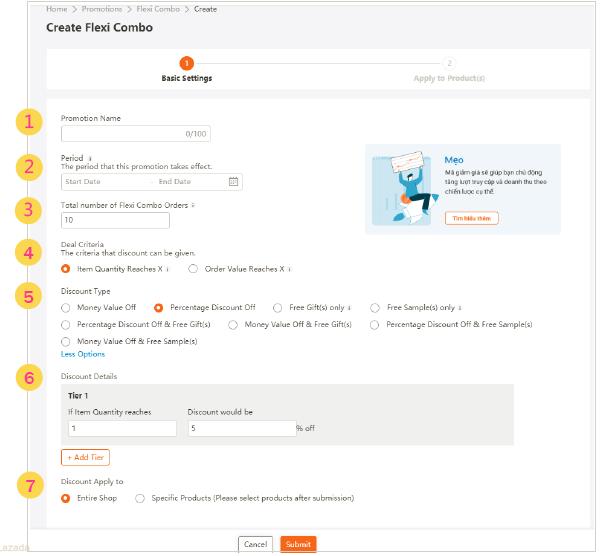600x556 pixels.
Task: Click the Tìm hiểu thêm button
Action: (x=471, y=218)
